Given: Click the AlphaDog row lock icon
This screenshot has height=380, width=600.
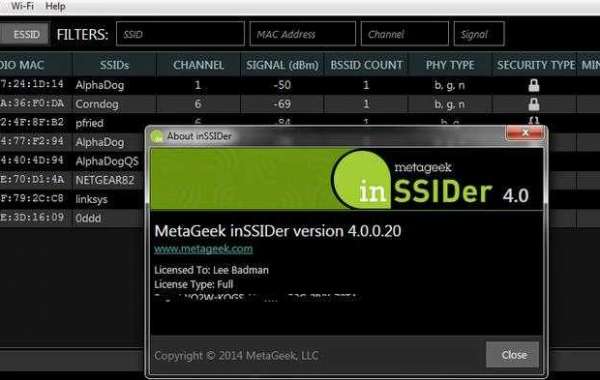Looking at the screenshot, I should coord(534,85).
